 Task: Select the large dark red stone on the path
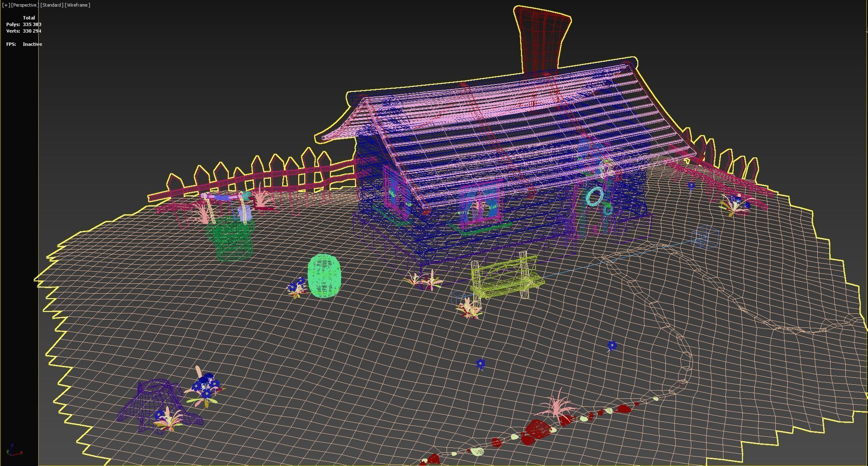tap(538, 429)
